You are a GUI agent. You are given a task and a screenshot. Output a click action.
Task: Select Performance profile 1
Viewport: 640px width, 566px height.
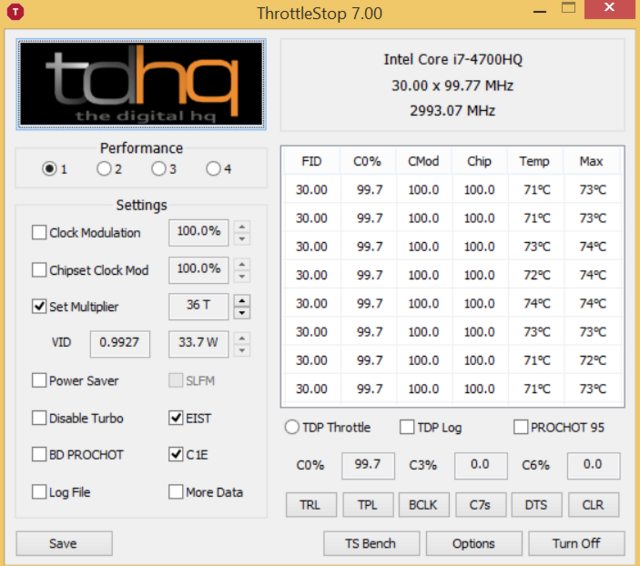pos(49,169)
